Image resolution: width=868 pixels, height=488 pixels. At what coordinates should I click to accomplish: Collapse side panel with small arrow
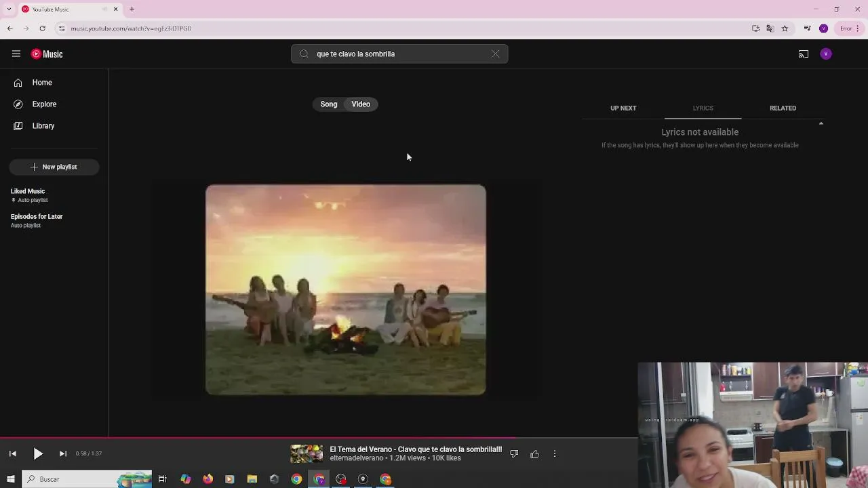pos(821,123)
